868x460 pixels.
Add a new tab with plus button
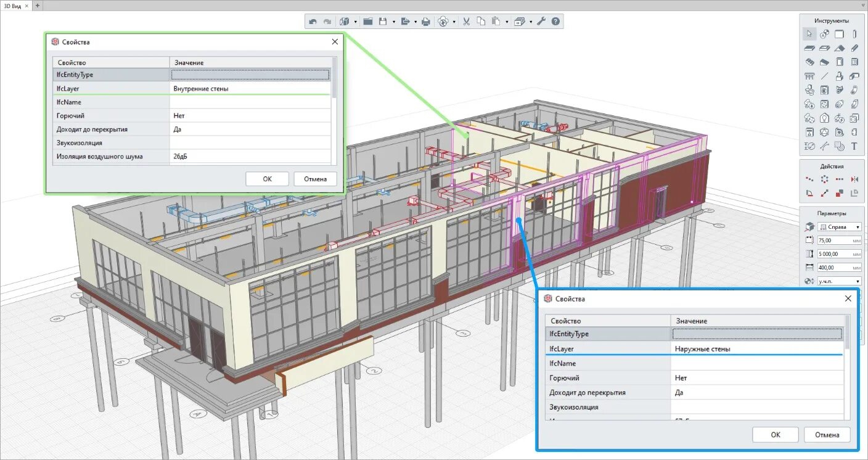point(37,5)
